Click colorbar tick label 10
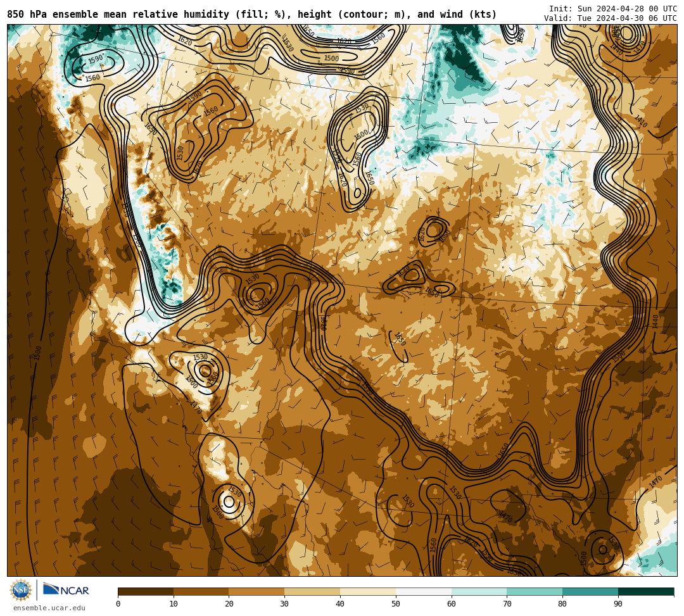The width and height of the screenshot is (684, 616). click(174, 604)
